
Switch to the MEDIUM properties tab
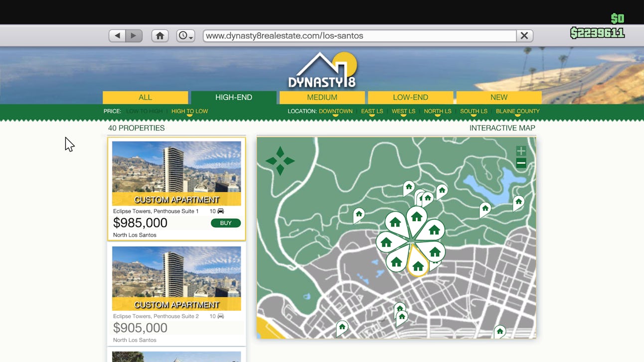point(322,97)
